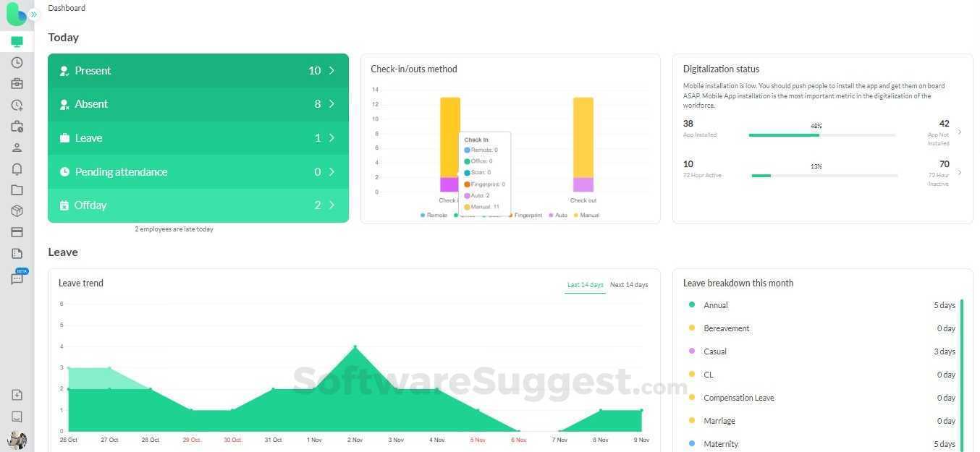Open the company logo at top left

click(14, 13)
